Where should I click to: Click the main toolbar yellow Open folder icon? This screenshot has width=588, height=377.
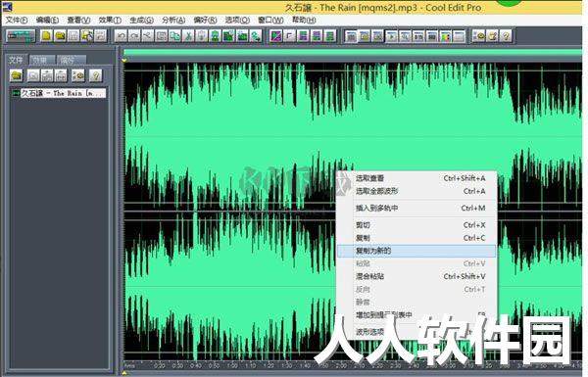[60, 36]
